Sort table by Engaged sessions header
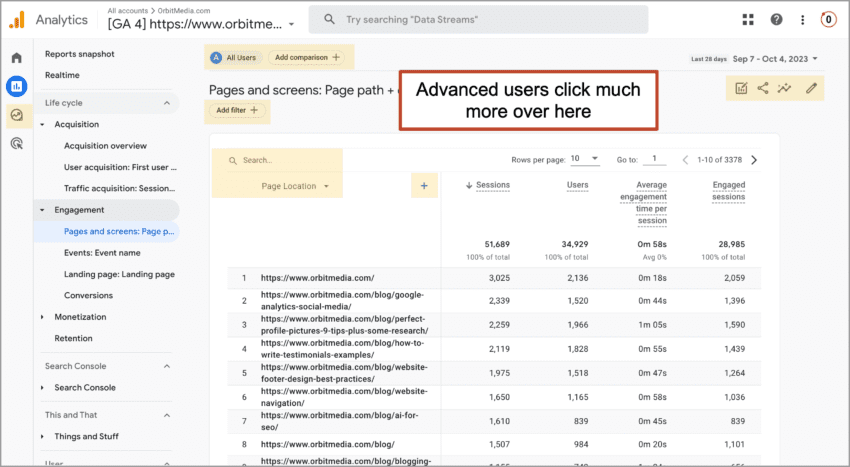The height and width of the screenshot is (467, 850). [x=729, y=191]
